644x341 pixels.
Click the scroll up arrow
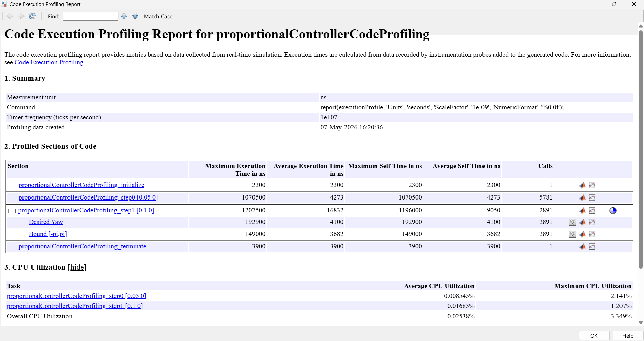click(x=641, y=26)
